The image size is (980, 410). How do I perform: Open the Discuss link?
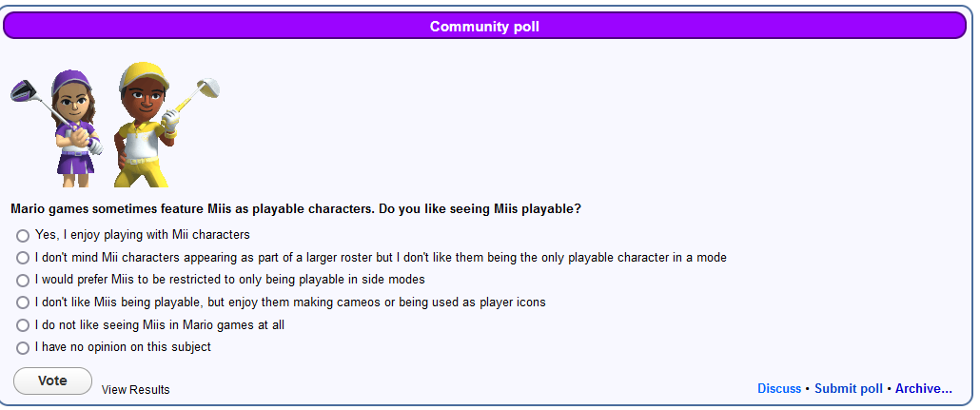click(x=779, y=389)
